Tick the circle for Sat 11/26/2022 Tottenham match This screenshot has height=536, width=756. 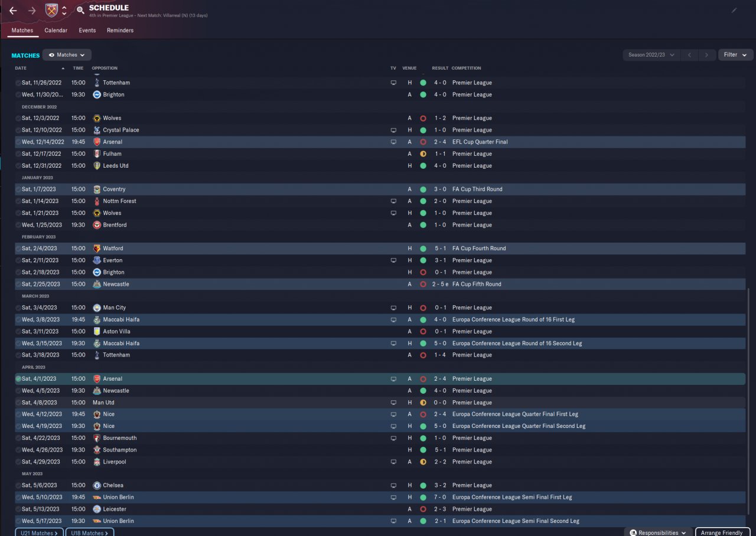(x=18, y=83)
